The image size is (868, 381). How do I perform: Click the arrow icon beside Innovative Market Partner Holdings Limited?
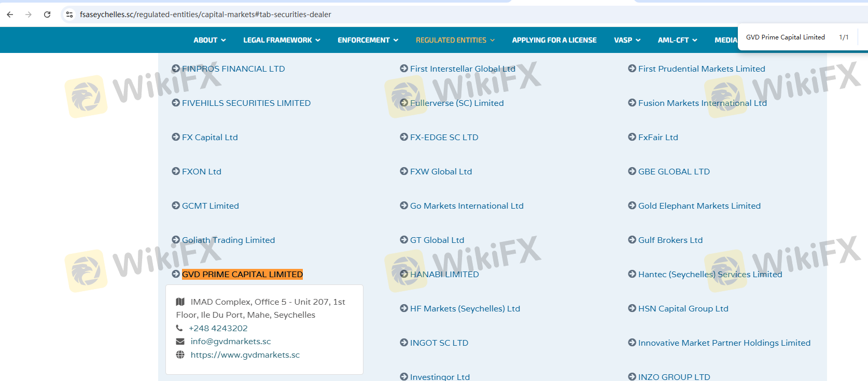click(x=632, y=343)
